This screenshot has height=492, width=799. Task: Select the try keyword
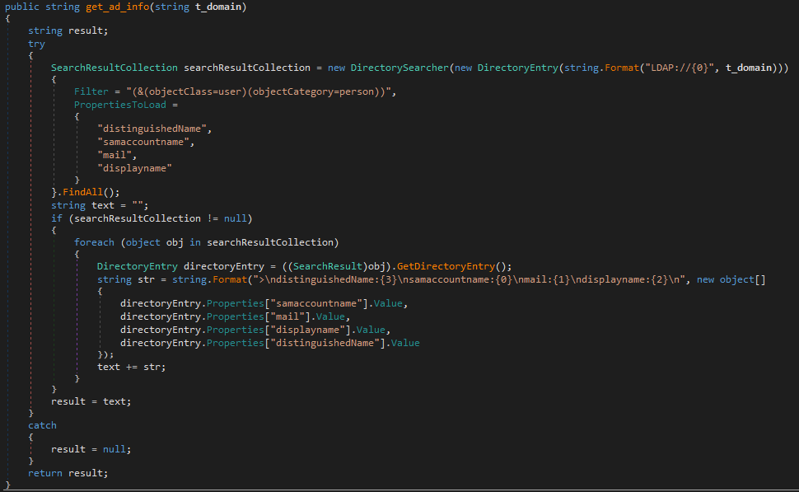click(37, 44)
